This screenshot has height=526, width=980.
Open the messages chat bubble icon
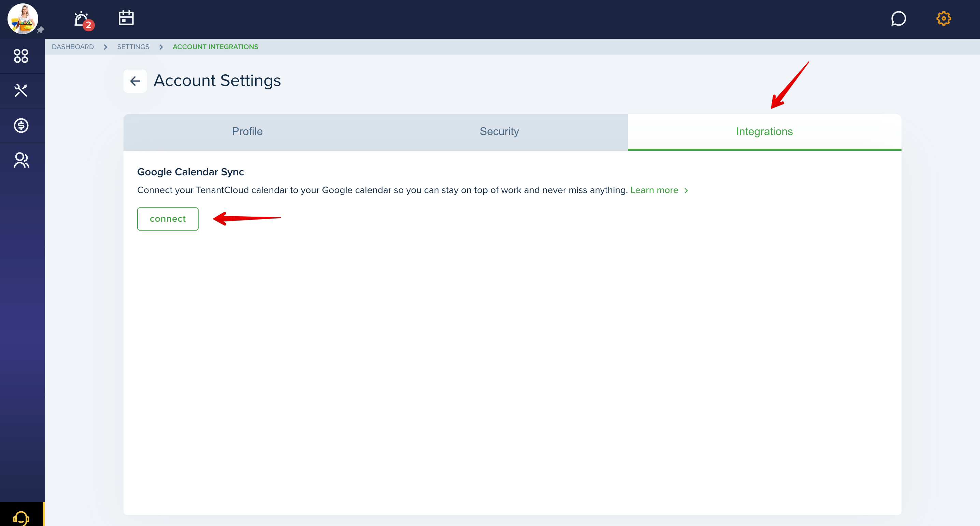898,18
